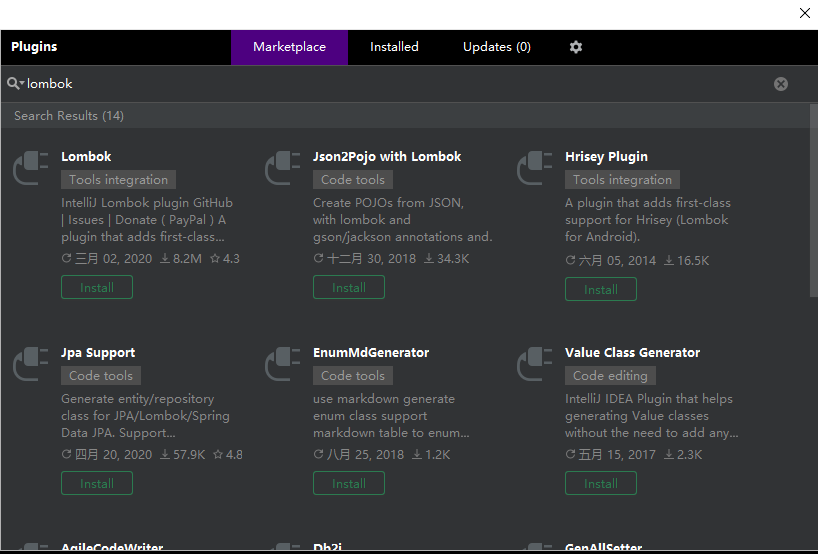Image resolution: width=818 pixels, height=554 pixels.
Task: Open the Hrisey Plugin title
Action: tap(606, 156)
